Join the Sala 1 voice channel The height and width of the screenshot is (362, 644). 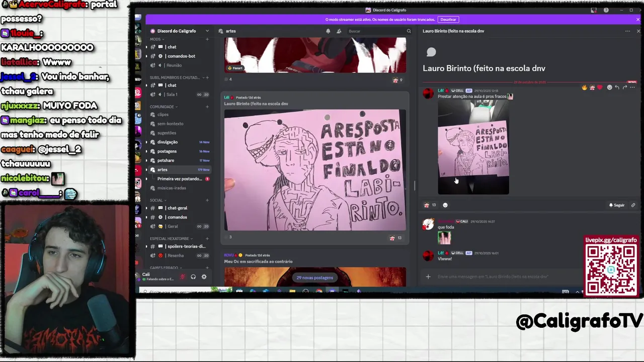pos(180,95)
